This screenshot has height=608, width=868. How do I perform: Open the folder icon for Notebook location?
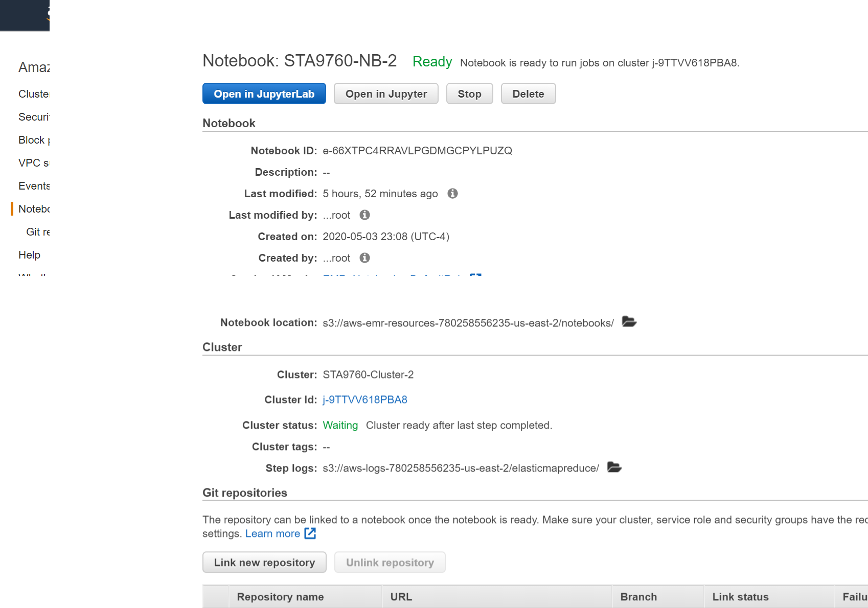point(629,321)
